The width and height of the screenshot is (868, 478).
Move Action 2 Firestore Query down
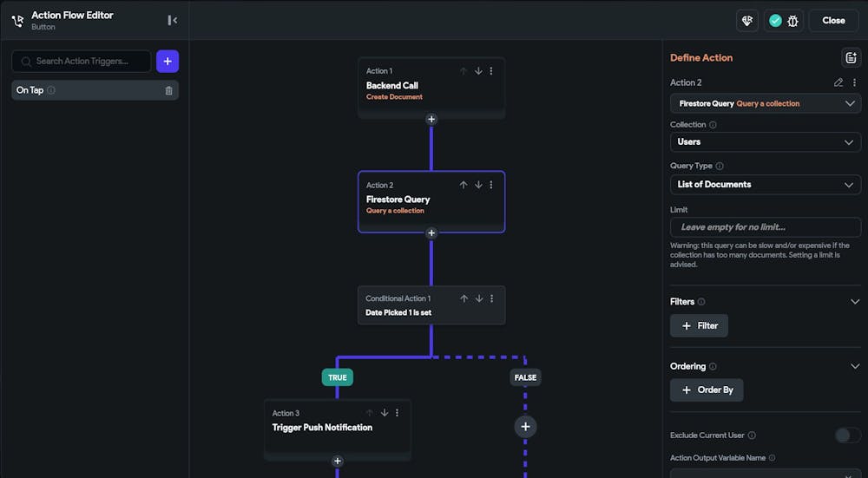click(478, 185)
